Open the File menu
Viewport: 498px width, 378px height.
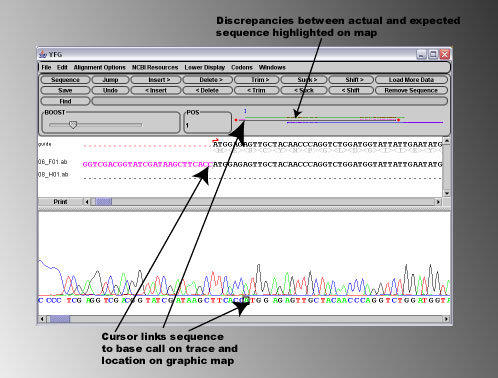[46, 67]
